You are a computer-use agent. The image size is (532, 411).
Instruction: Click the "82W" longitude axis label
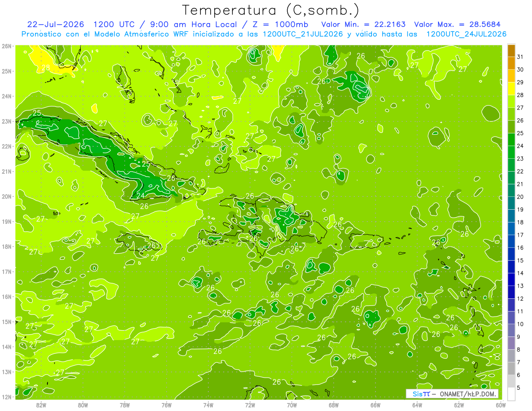pyautogui.click(x=41, y=405)
